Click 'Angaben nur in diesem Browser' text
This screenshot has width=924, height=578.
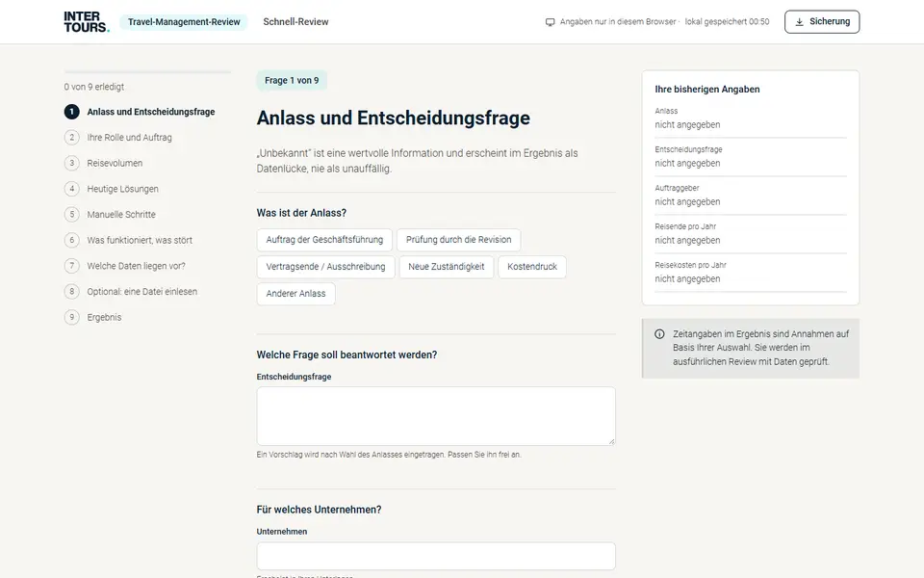point(618,22)
